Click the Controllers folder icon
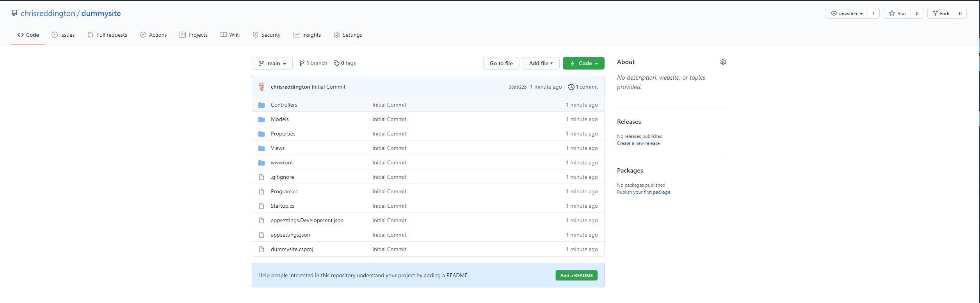Screen dimensions: 980x303 [x=261, y=105]
